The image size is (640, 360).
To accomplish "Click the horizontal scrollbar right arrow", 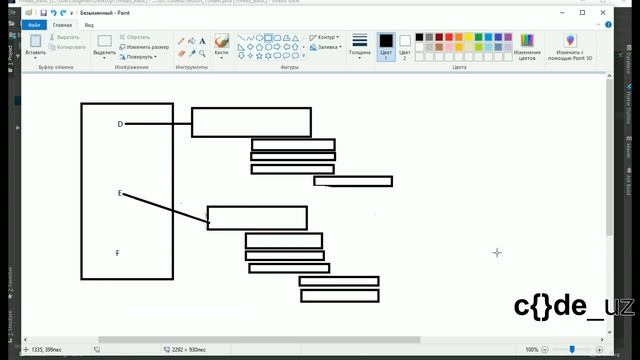I will click(x=602, y=340).
